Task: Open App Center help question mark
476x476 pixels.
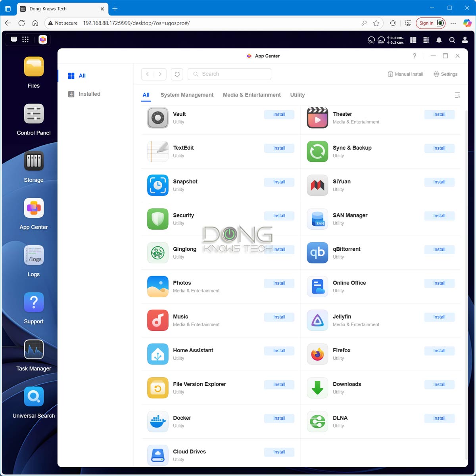Action: click(415, 56)
